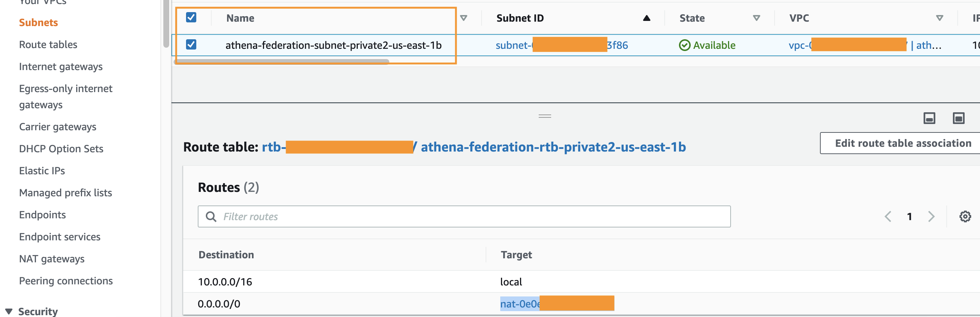Click the Available status check icon
The width and height of the screenshot is (980, 317).
[x=684, y=45]
